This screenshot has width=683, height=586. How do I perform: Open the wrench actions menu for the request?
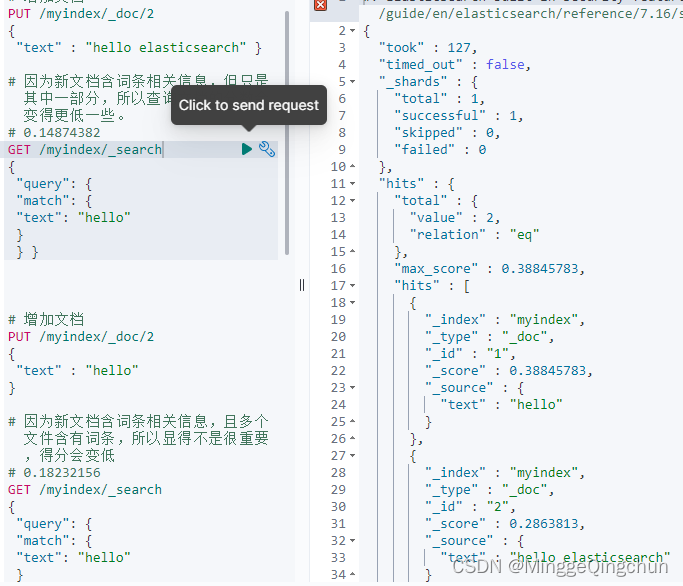pos(267,149)
